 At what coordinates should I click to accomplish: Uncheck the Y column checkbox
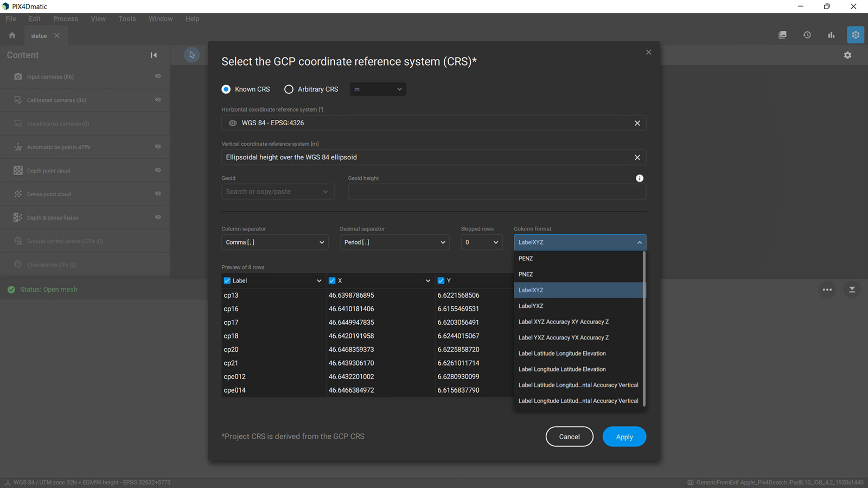pos(441,280)
